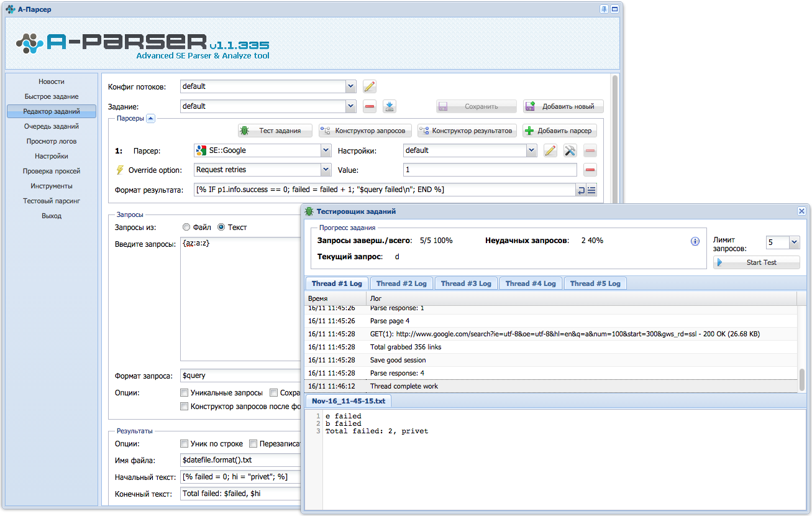Open Конструктор результатов
Screen dimensions: 812x516
[x=467, y=131]
